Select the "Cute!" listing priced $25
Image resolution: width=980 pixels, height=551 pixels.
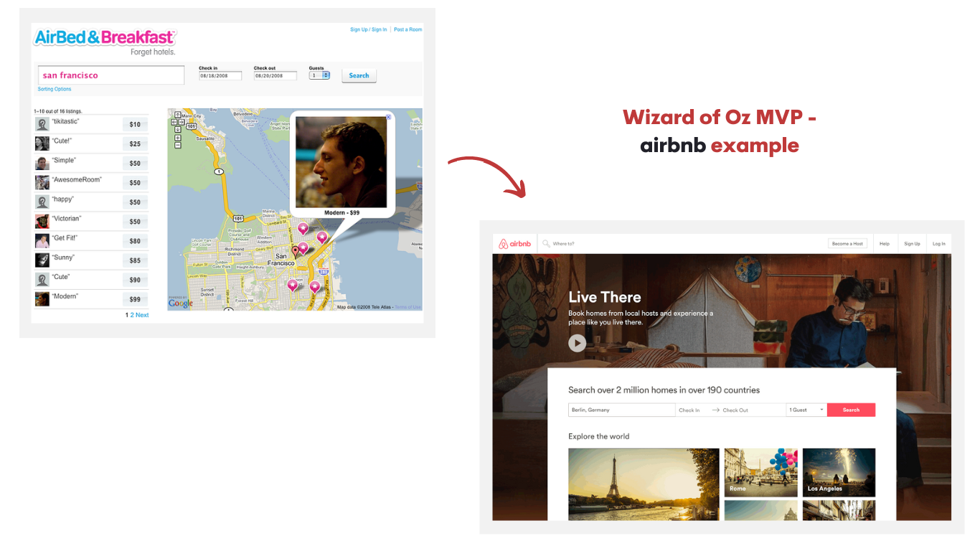tap(62, 141)
